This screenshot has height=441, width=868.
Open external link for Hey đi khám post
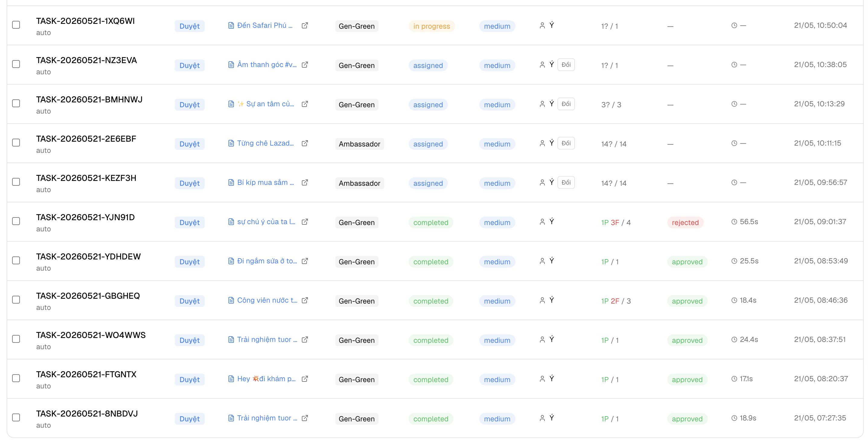(305, 379)
